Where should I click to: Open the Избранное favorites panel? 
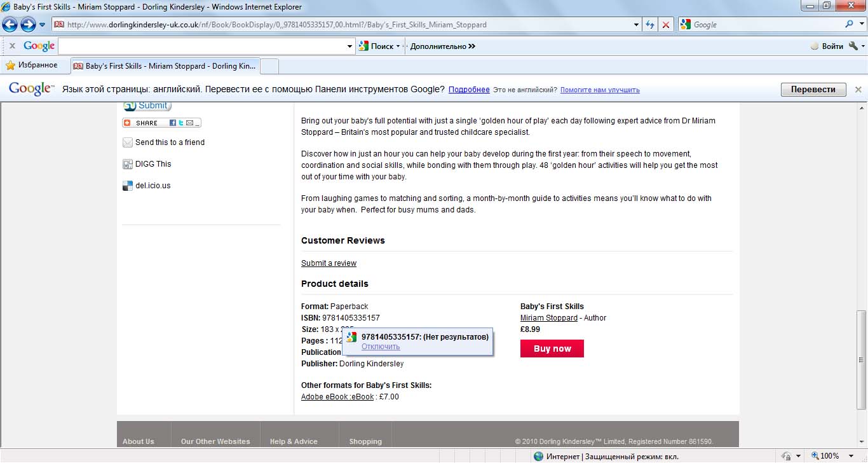(32, 65)
